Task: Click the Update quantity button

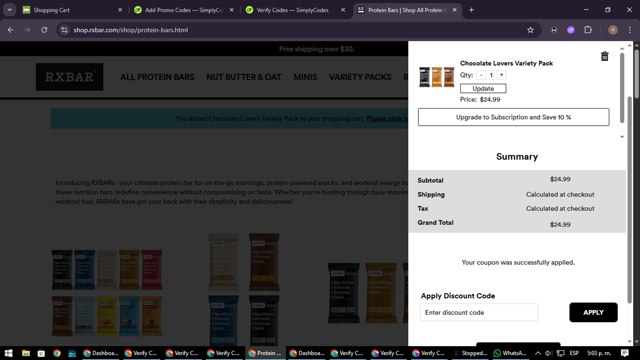Action: coord(483,89)
